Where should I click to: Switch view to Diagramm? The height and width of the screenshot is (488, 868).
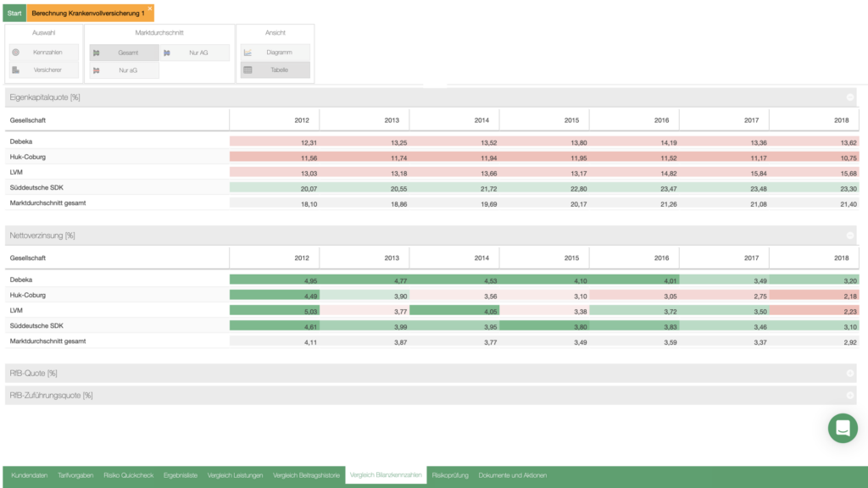pyautogui.click(x=278, y=53)
